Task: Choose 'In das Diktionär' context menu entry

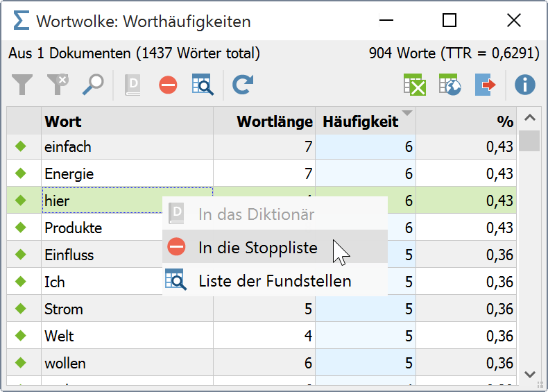Action: pyautogui.click(x=275, y=214)
